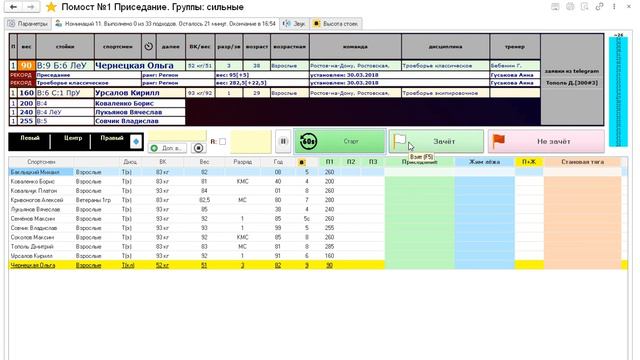The height and width of the screenshot is (360, 640).
Task: Click the yellow П+Ж column header
Action: [529, 162]
